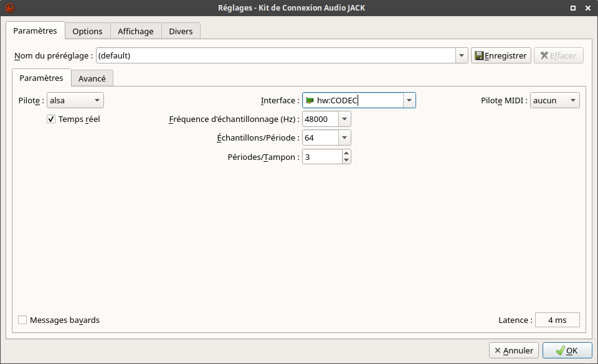Maximize the Réglages window
This screenshot has height=364, width=598.
(573, 8)
